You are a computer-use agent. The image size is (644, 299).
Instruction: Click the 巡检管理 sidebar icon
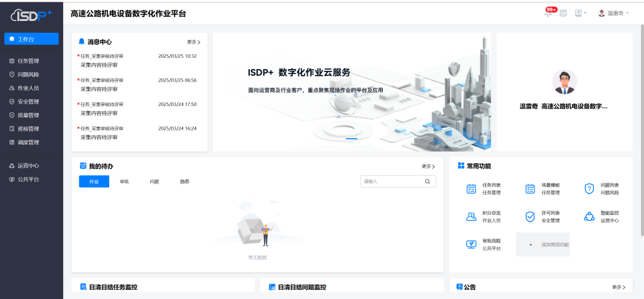[11, 129]
